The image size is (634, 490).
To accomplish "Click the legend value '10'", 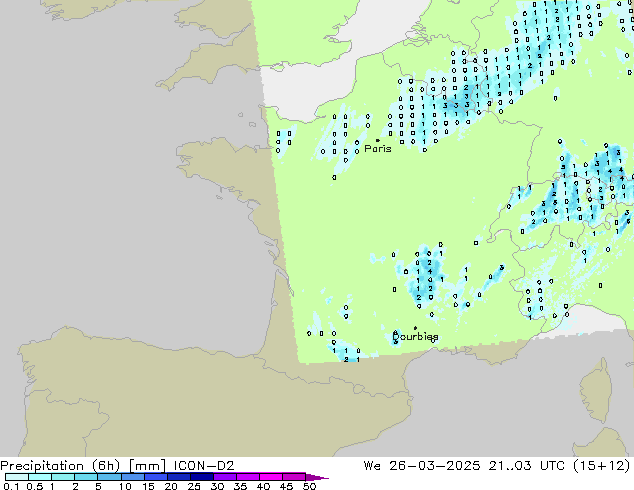I will pos(125,486).
